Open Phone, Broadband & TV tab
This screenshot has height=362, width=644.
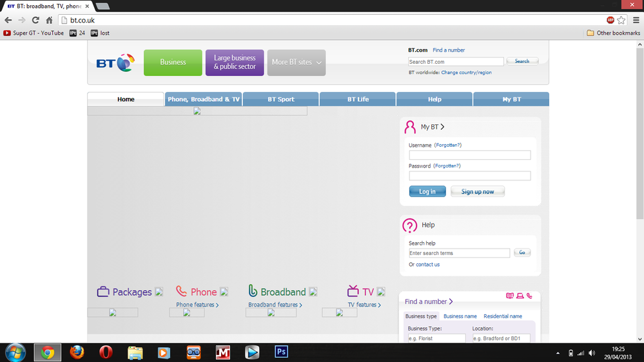(x=204, y=99)
